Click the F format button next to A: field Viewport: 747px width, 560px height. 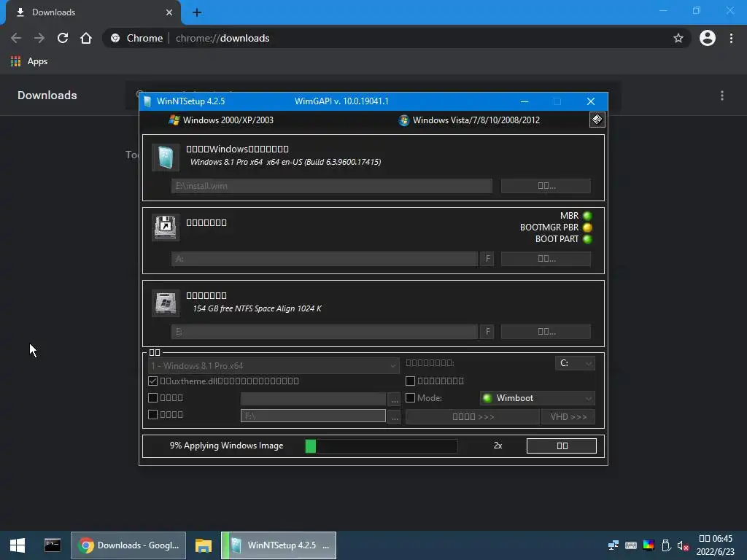(487, 259)
